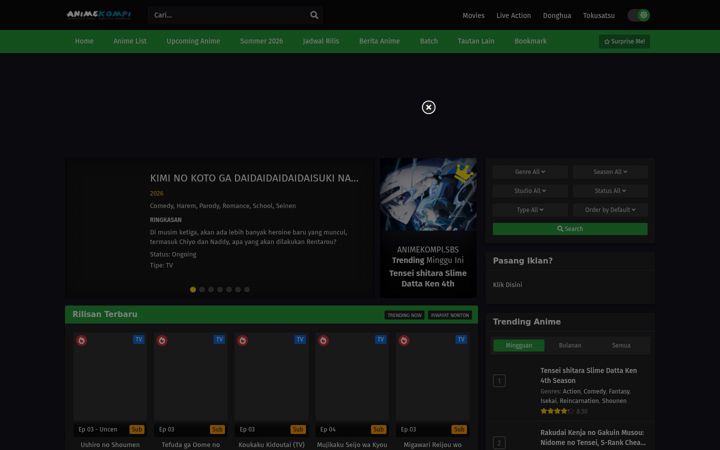Click the Surprise Me button
Viewport: 720px width, 450px height.
(x=624, y=41)
